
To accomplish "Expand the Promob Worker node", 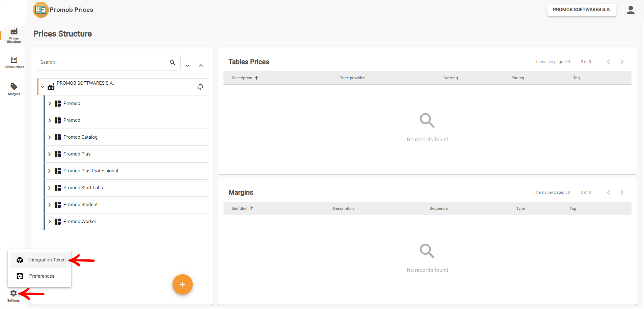I will tap(50, 222).
